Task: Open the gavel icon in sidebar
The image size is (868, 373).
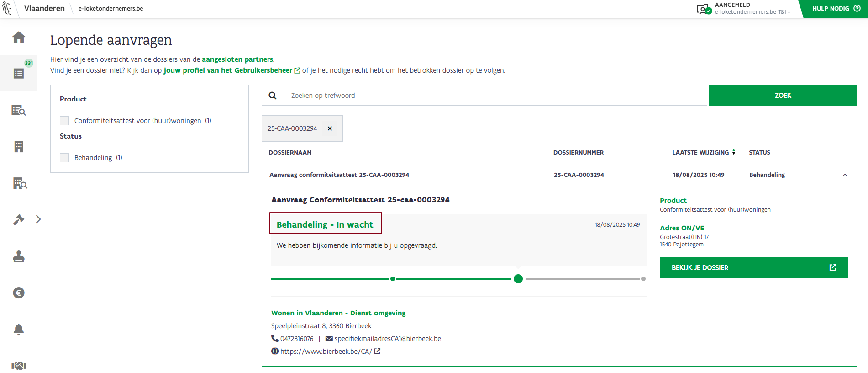Action: coord(19,220)
